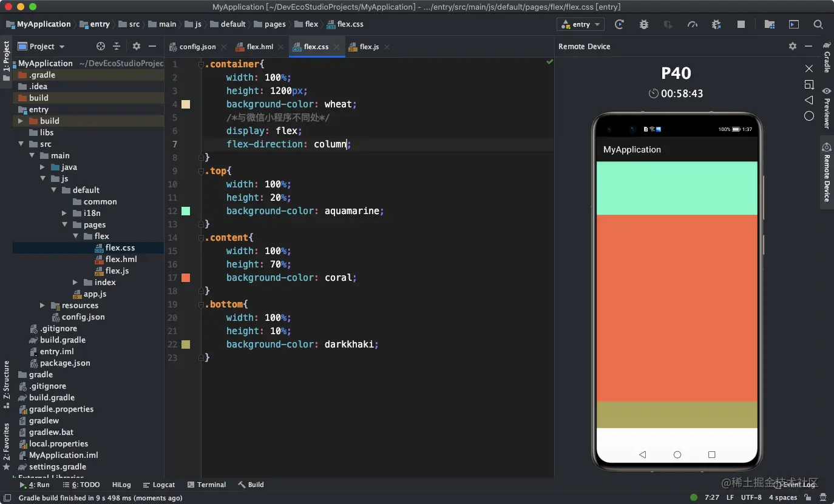Attach debugger to process icon
834x504 pixels.
(x=716, y=24)
